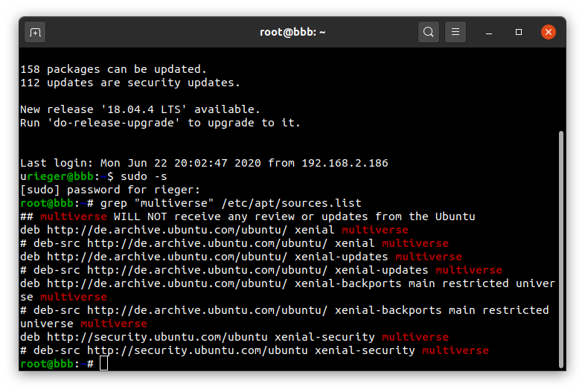Open the terminal search tool
Image resolution: width=585 pixels, height=392 pixels.
pos(428,32)
